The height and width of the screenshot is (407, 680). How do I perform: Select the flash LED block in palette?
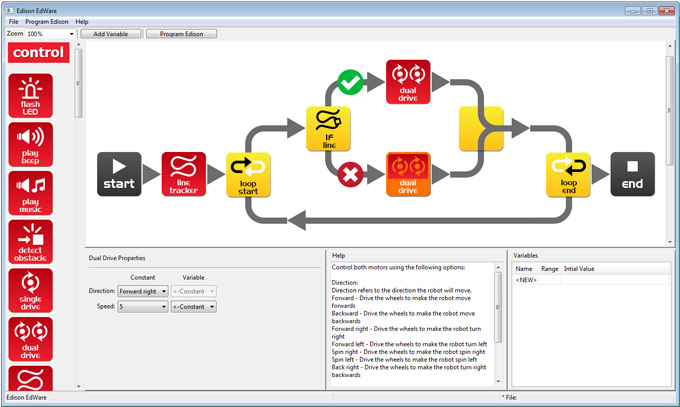(x=30, y=96)
